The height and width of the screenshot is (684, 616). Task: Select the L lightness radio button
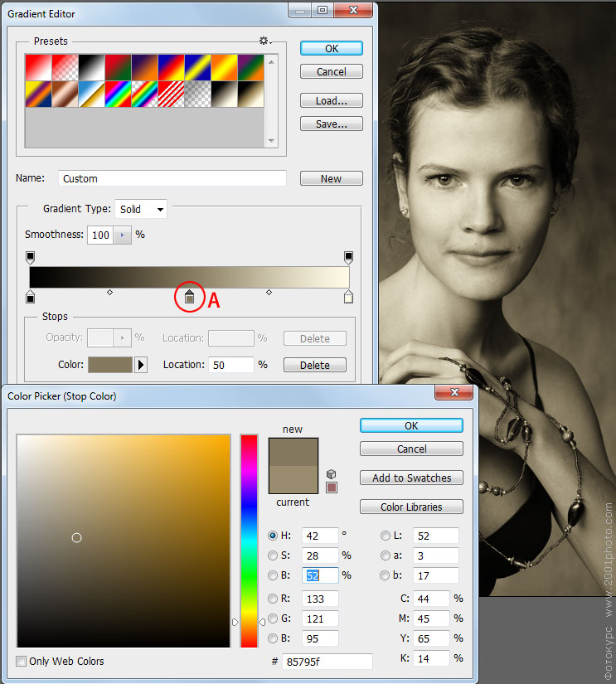point(386,536)
